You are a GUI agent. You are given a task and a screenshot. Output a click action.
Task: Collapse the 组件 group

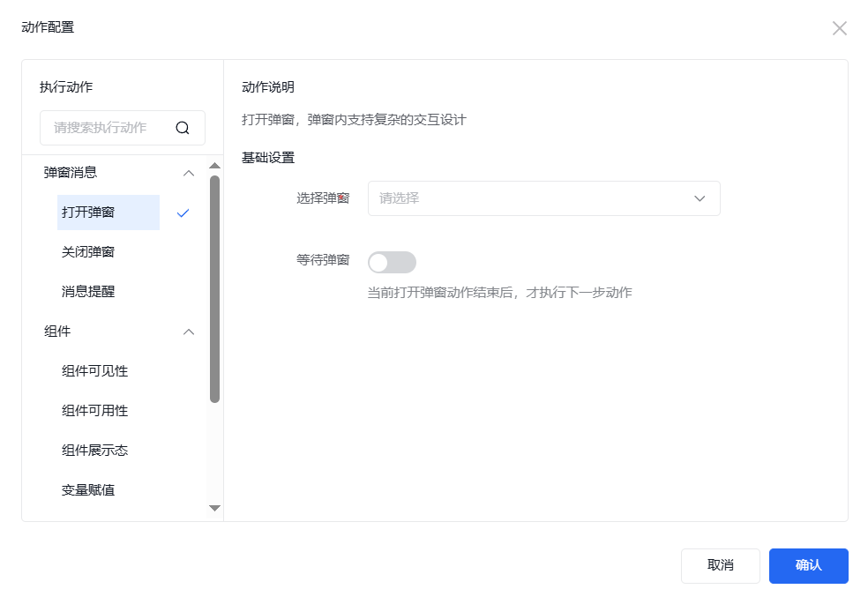coord(188,332)
